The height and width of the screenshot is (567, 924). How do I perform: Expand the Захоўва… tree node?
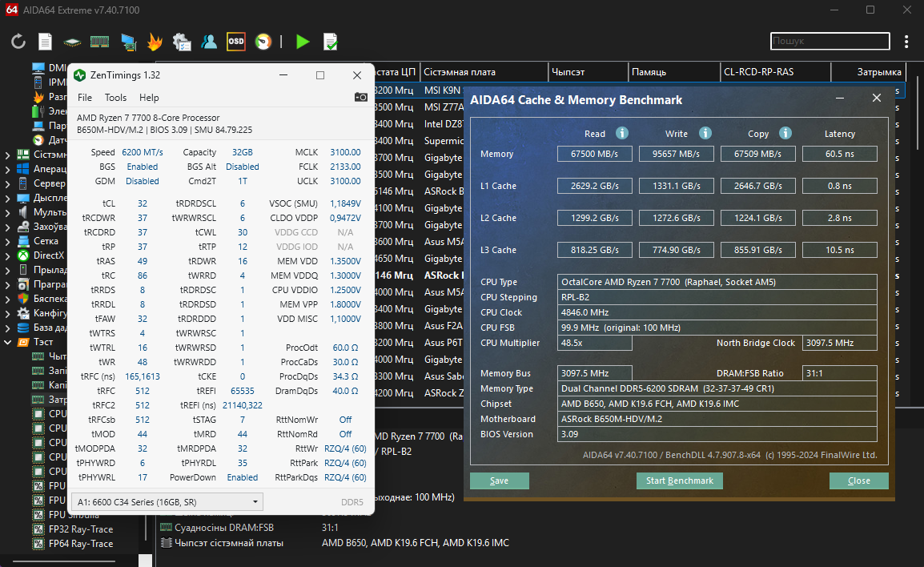[8, 227]
